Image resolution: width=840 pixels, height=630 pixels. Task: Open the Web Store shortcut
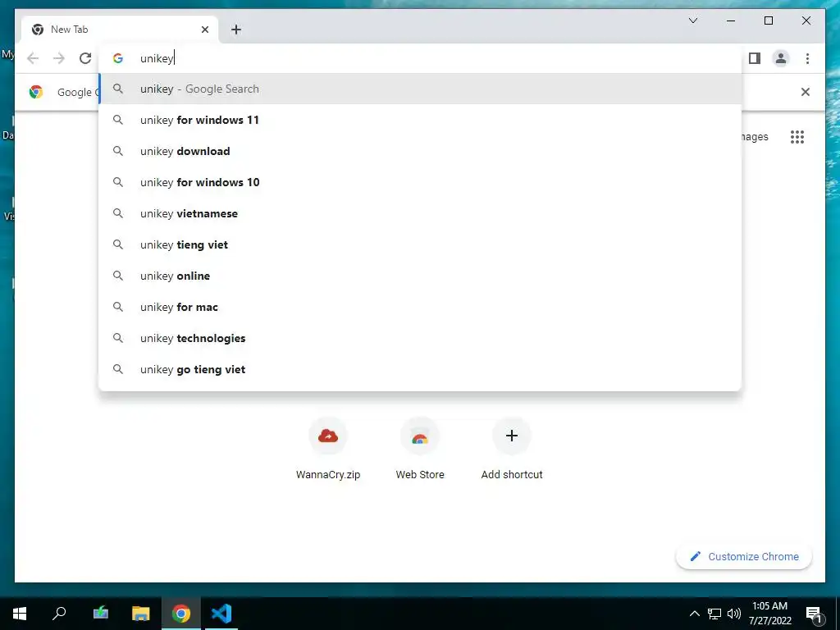click(x=420, y=449)
